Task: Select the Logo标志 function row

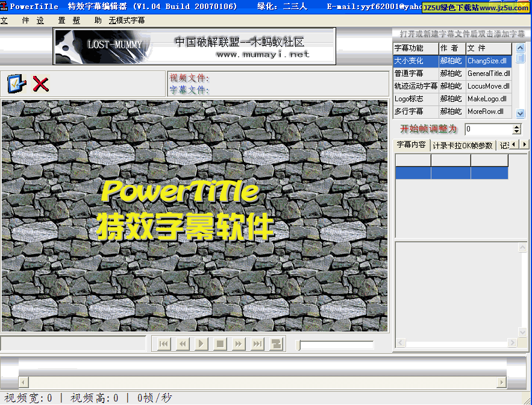Action: [452, 99]
